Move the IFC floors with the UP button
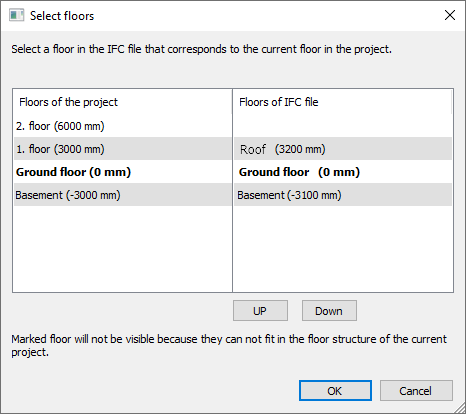Viewport: 466px width, 414px height. pyautogui.click(x=260, y=311)
